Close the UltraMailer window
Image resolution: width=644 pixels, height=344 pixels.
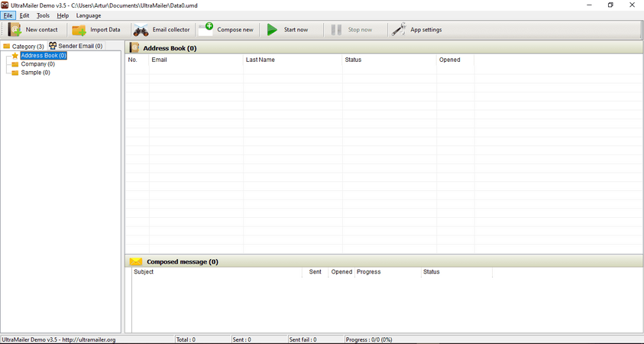pos(632,5)
